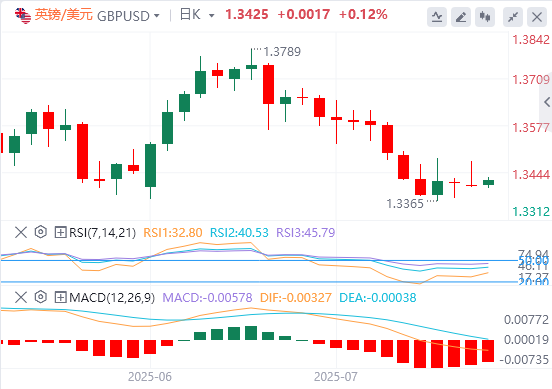
Task: Click the DEA:-0.00038 value
Action: [378, 298]
